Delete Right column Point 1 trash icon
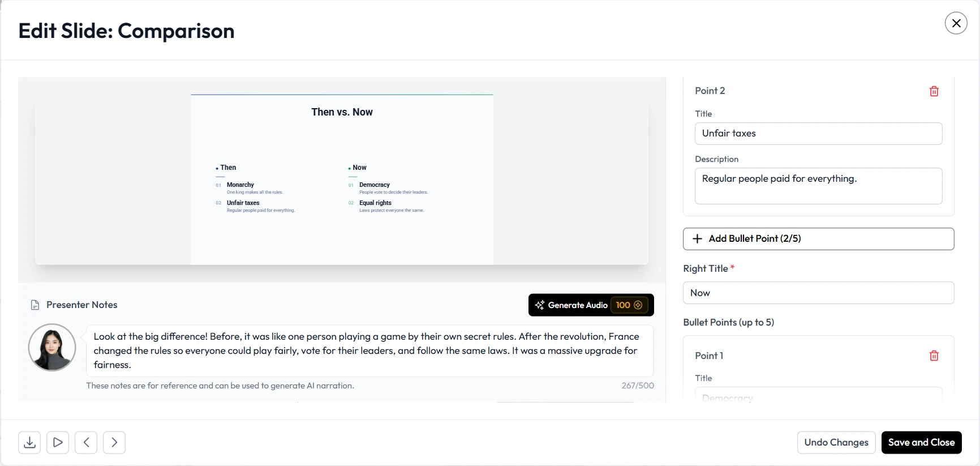The height and width of the screenshot is (466, 980). pos(934,356)
